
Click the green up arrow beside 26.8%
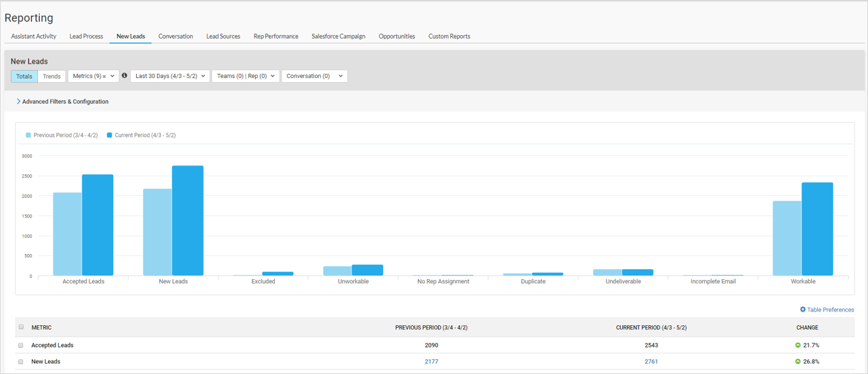(x=798, y=362)
